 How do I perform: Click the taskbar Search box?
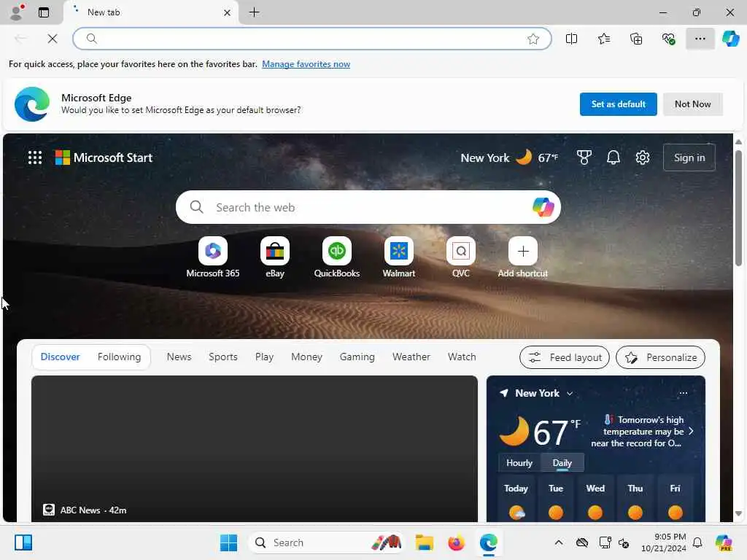click(x=325, y=542)
